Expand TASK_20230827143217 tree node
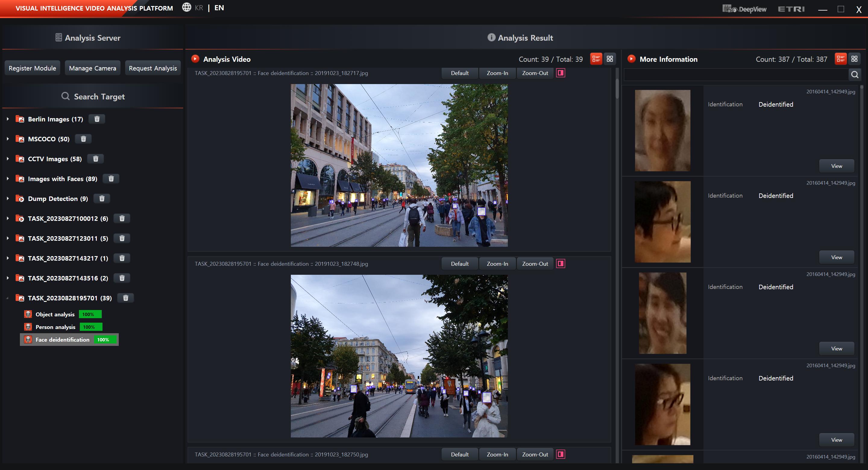Viewport: 868px width, 470px height. (x=8, y=258)
